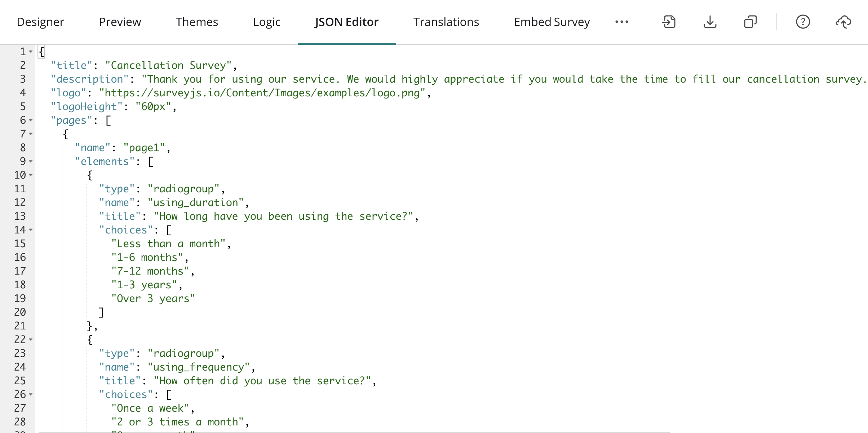
Task: Click the download JSON icon
Action: (x=710, y=22)
